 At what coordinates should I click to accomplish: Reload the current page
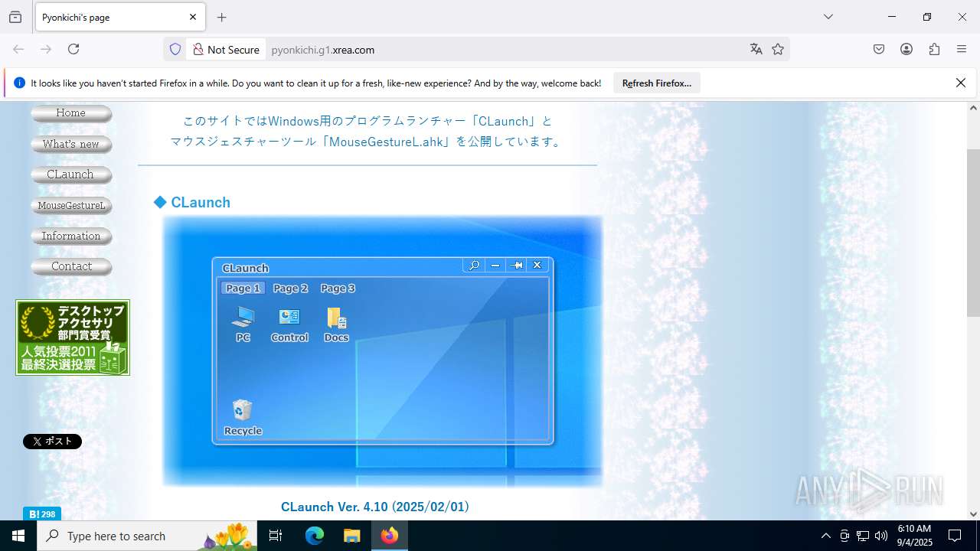pyautogui.click(x=73, y=49)
